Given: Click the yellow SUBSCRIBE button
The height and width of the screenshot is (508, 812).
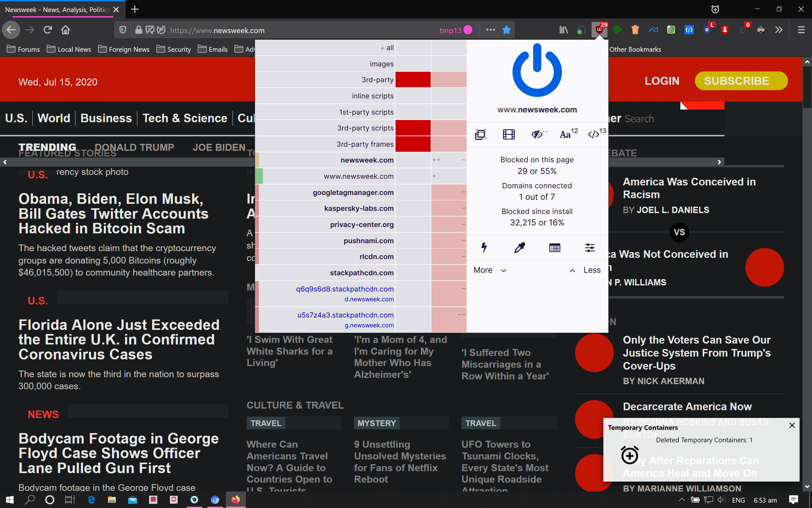Looking at the screenshot, I should pyautogui.click(x=741, y=81).
